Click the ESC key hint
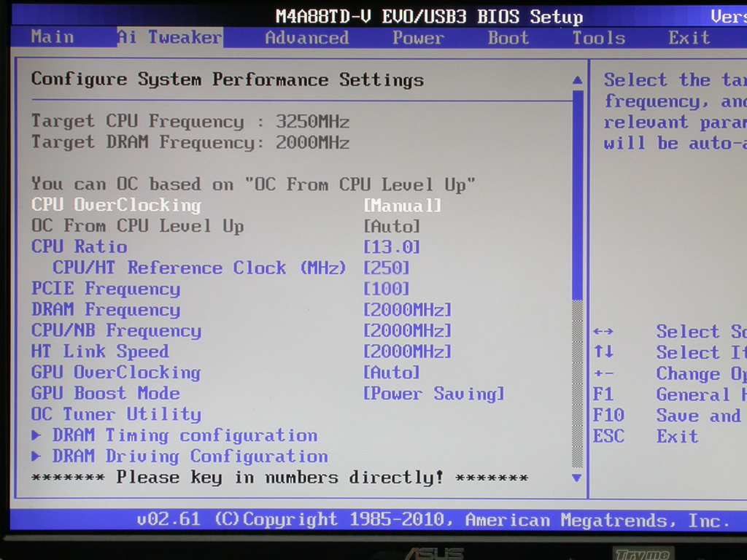The height and width of the screenshot is (560, 747). point(608,436)
